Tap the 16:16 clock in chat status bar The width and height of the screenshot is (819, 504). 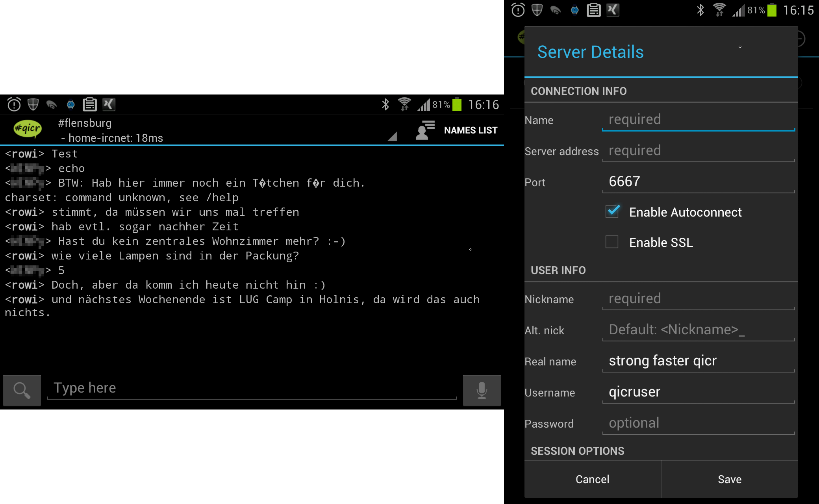tap(483, 105)
